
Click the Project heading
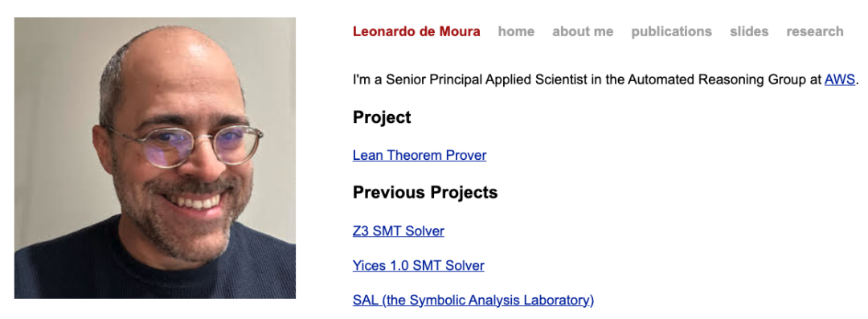pyautogui.click(x=382, y=117)
